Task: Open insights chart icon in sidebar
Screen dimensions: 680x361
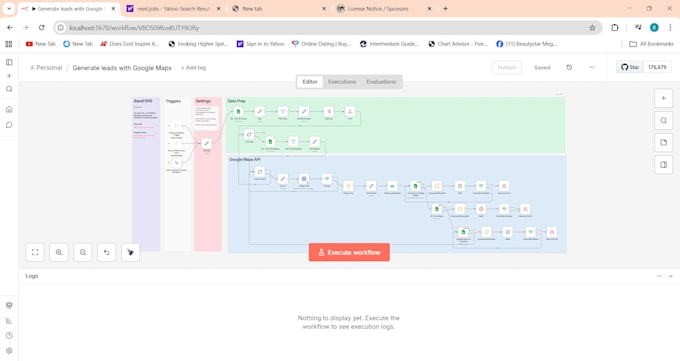Action: click(x=9, y=321)
